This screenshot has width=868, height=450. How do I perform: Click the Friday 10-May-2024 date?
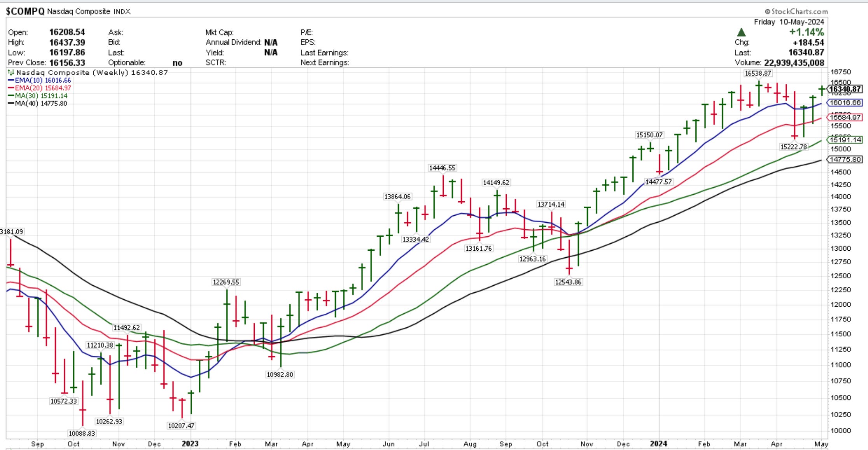(789, 22)
